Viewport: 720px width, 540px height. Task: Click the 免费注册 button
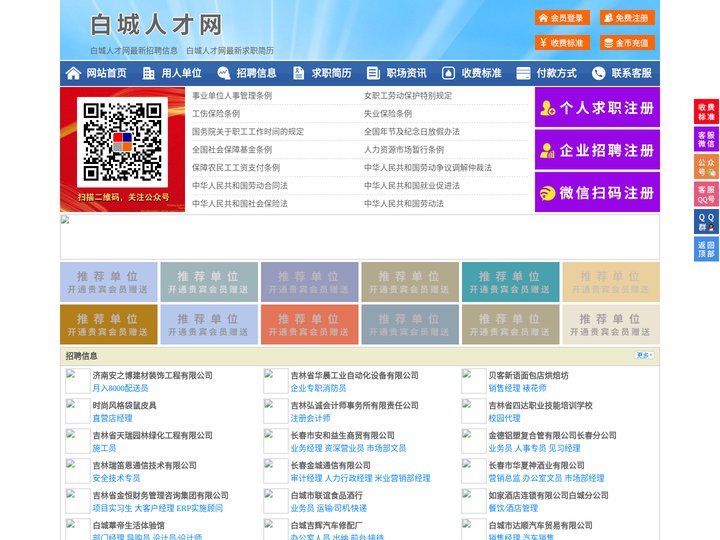tap(627, 18)
